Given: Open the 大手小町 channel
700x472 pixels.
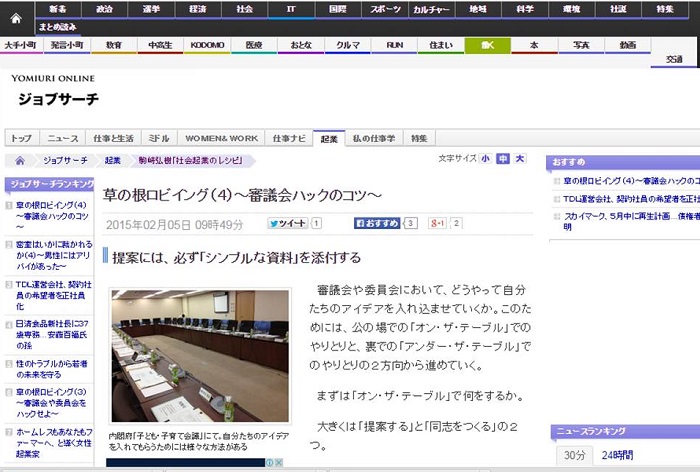Looking at the screenshot, I should pyautogui.click(x=21, y=45).
